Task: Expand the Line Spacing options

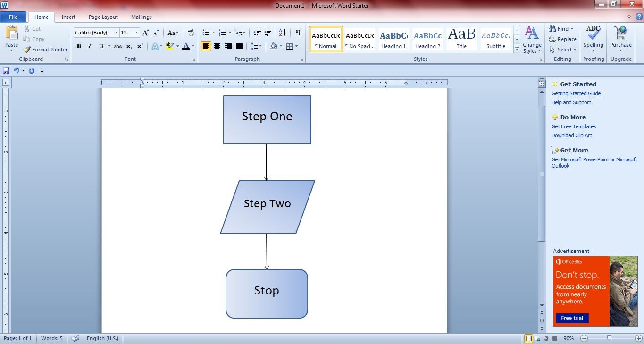Action: coord(259,46)
